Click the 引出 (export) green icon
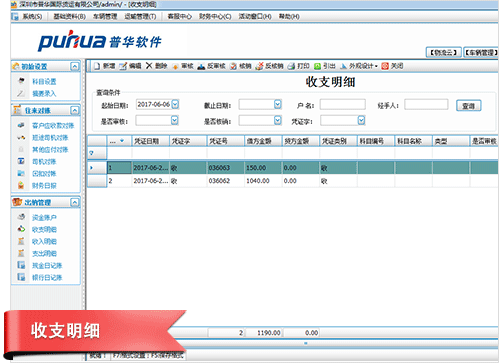The height and width of the screenshot is (364, 499). (317, 66)
